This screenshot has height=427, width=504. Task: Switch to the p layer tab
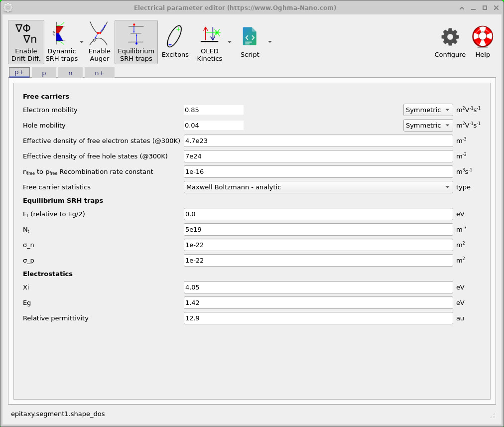[44, 73]
